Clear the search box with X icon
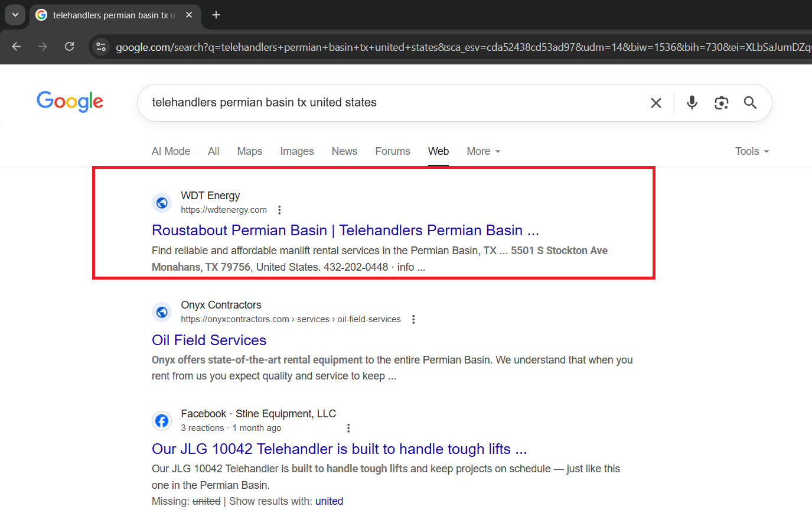Image resolution: width=812 pixels, height=516 pixels. (x=656, y=103)
